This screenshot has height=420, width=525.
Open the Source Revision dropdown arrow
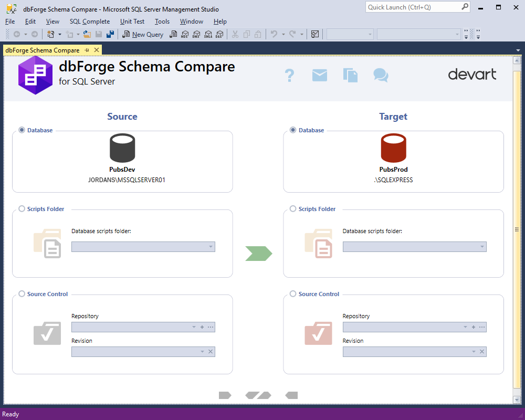(202, 352)
